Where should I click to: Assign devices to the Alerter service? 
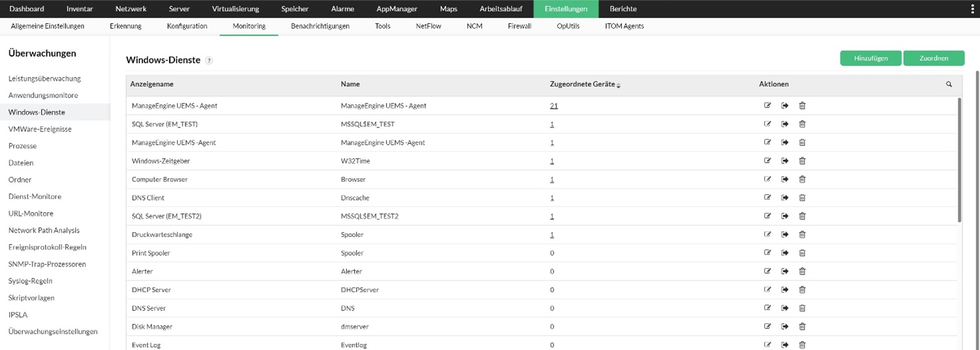(x=785, y=271)
